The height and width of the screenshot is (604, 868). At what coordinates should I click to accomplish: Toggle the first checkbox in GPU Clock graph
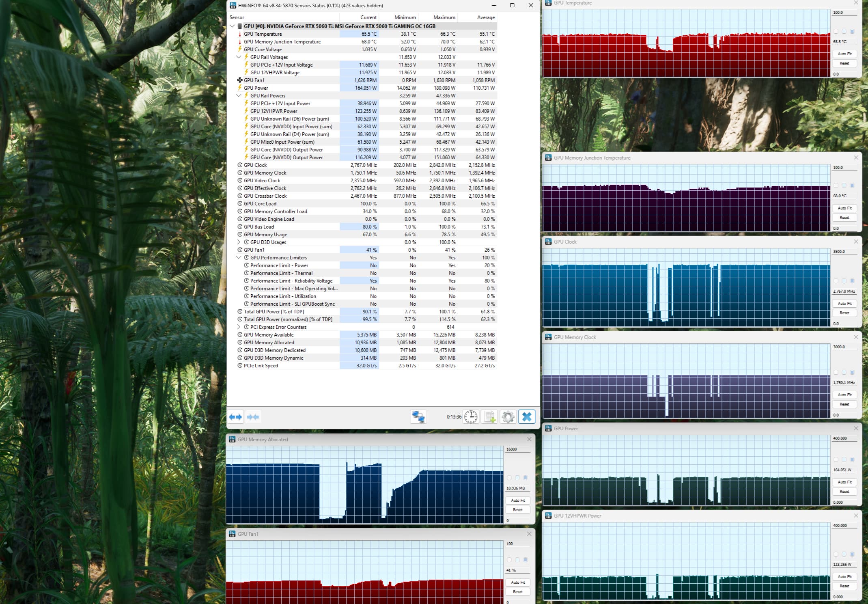(x=836, y=281)
